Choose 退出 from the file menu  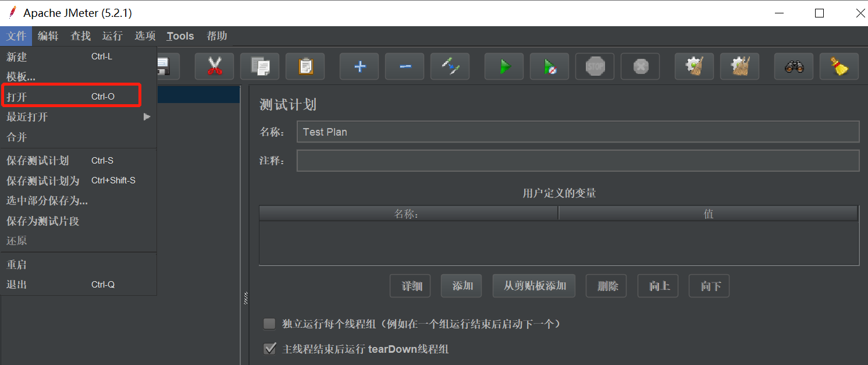point(79,285)
